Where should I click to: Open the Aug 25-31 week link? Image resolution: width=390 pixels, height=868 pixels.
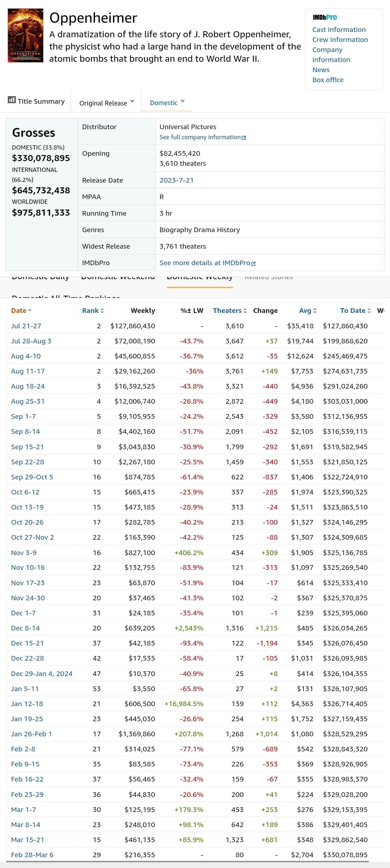pos(28,401)
